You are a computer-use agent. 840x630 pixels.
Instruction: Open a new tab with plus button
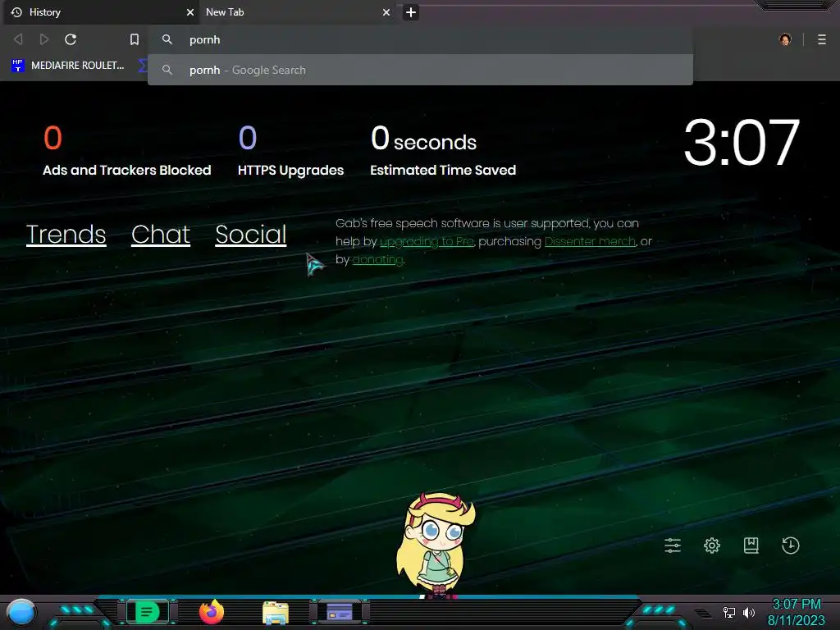pos(411,12)
